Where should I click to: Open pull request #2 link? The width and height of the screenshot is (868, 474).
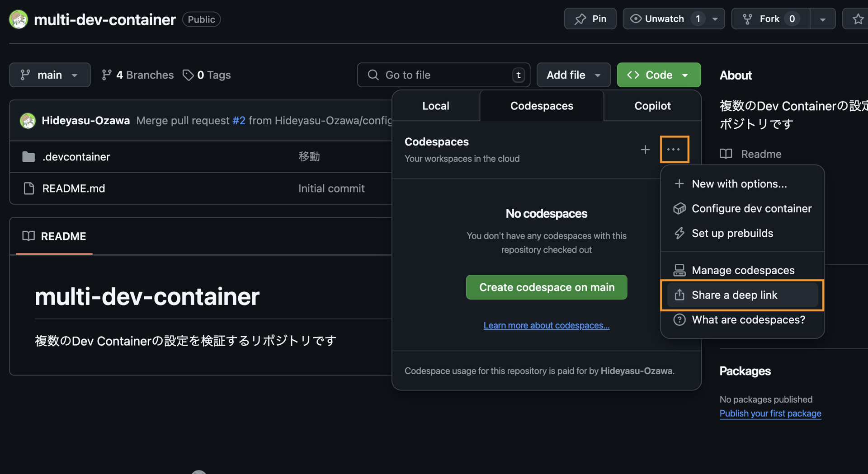pyautogui.click(x=239, y=121)
